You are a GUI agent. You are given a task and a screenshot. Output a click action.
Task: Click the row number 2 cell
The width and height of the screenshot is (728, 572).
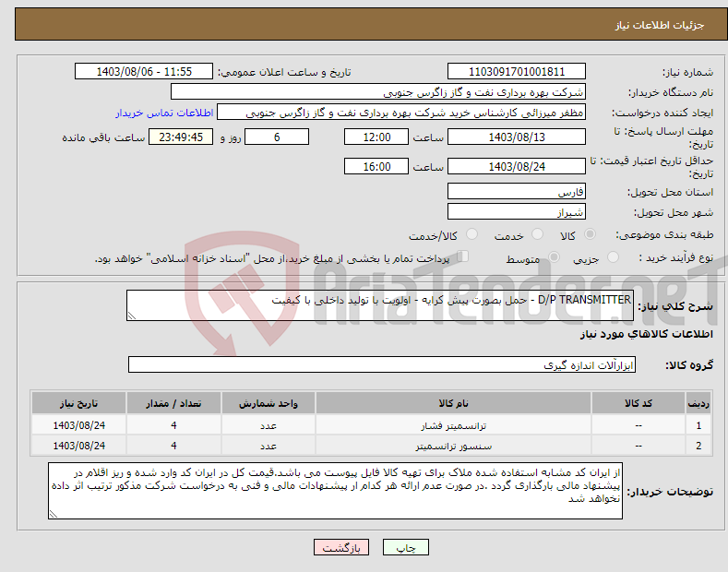click(698, 446)
